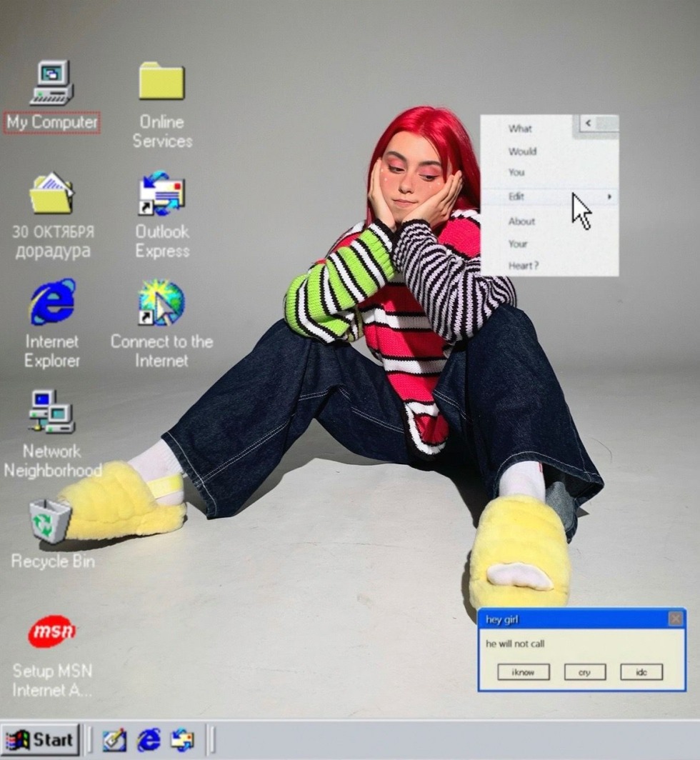The image size is (700, 760).
Task: Click the Connect to the Internet icon
Action: tap(161, 302)
